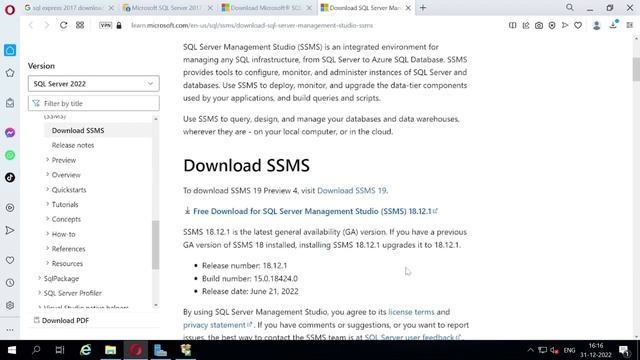Screen dimensions: 640x360
Task: Open Messenger from the sidebar
Action: (x=10, y=132)
